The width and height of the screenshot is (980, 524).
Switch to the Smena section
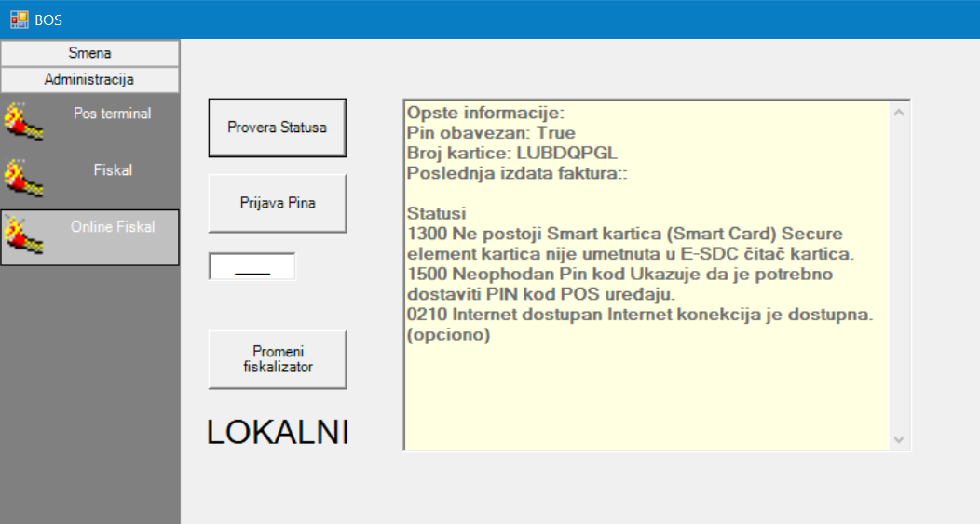(89, 53)
